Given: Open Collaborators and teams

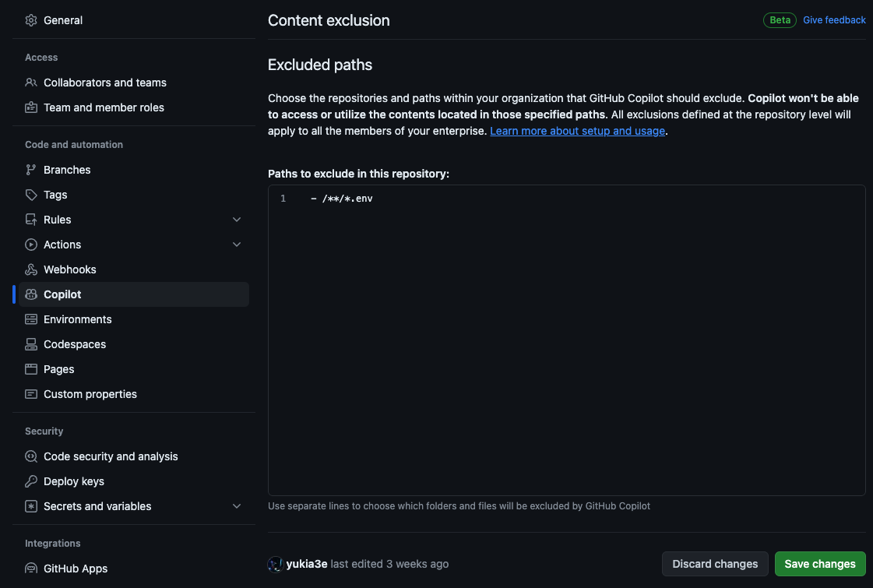Looking at the screenshot, I should 104,83.
